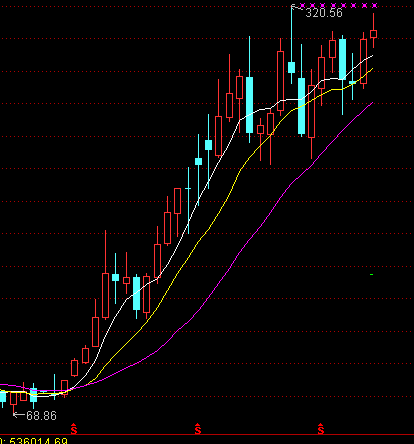The width and height of the screenshot is (414, 444).
Task: Click the last magenta X marker at top
Action: pyautogui.click(x=374, y=5)
